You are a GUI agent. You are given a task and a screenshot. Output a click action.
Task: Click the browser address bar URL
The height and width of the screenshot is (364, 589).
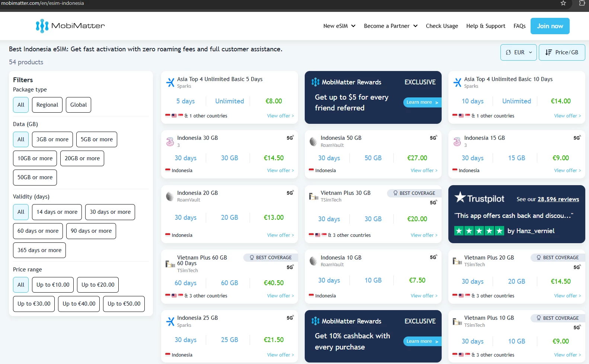pyautogui.click(x=42, y=3)
